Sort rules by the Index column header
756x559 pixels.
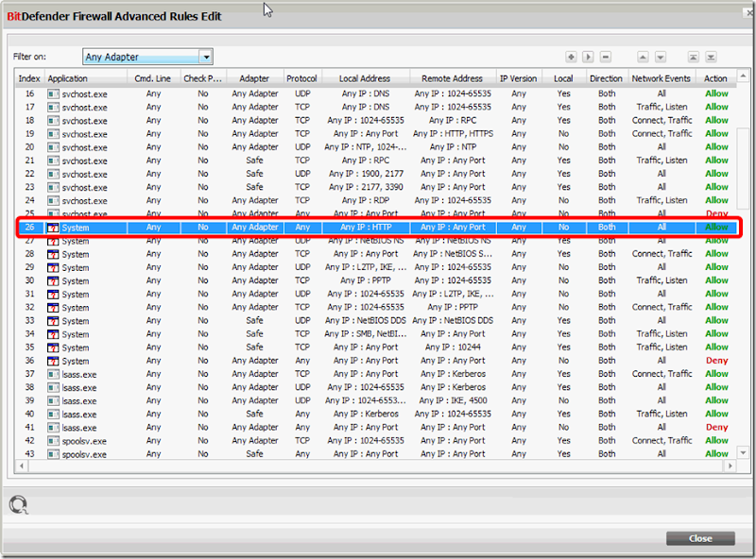click(x=29, y=78)
